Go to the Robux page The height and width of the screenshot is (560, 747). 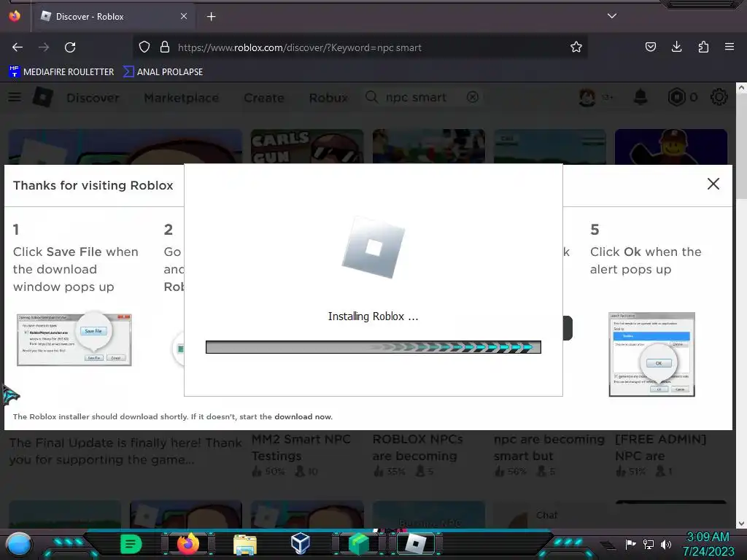click(328, 98)
